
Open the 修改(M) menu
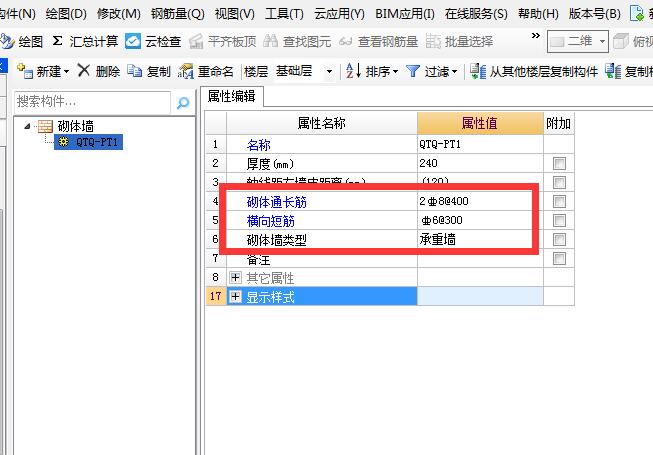[119, 14]
